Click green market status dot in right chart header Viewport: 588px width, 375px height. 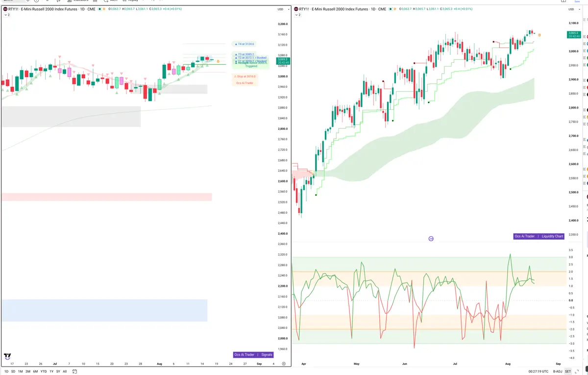tap(390, 9)
